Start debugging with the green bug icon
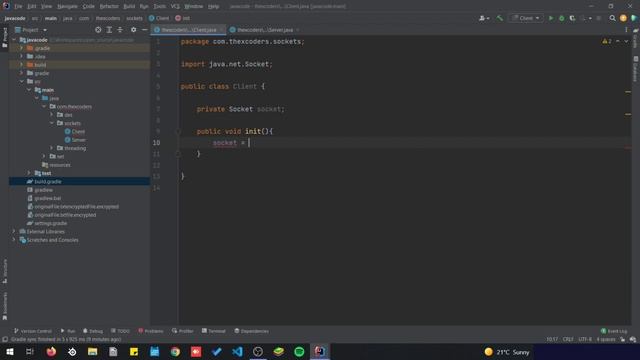Viewport: 640px width, 360px height. coord(562,18)
